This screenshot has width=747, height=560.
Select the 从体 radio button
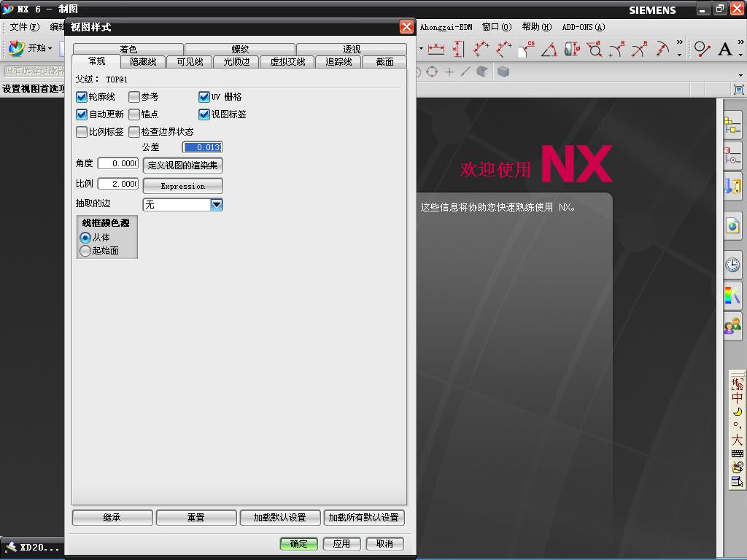point(85,238)
